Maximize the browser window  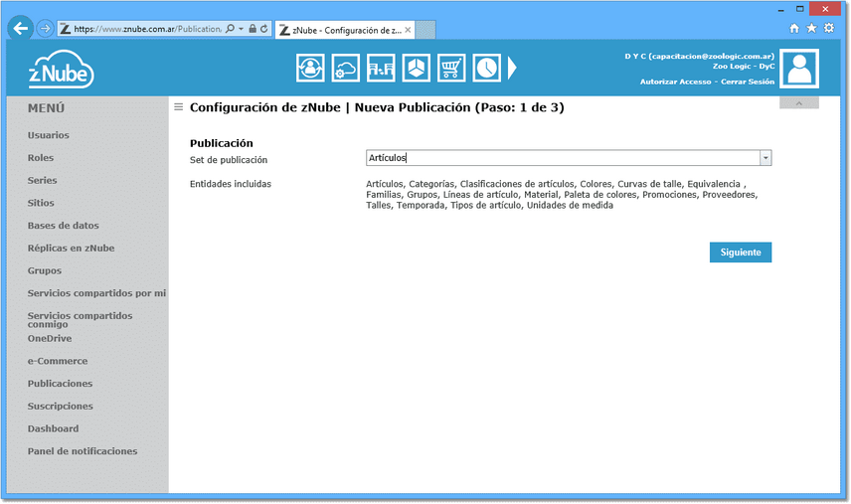click(x=800, y=9)
